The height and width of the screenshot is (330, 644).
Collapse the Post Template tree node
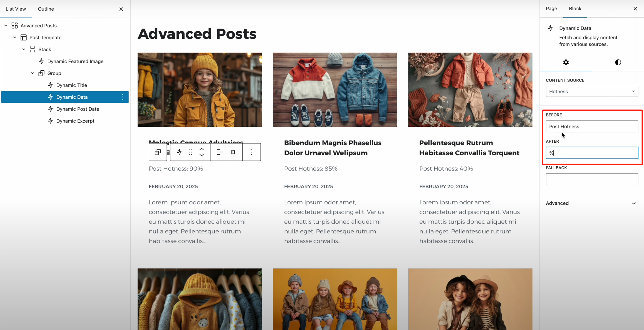point(15,37)
